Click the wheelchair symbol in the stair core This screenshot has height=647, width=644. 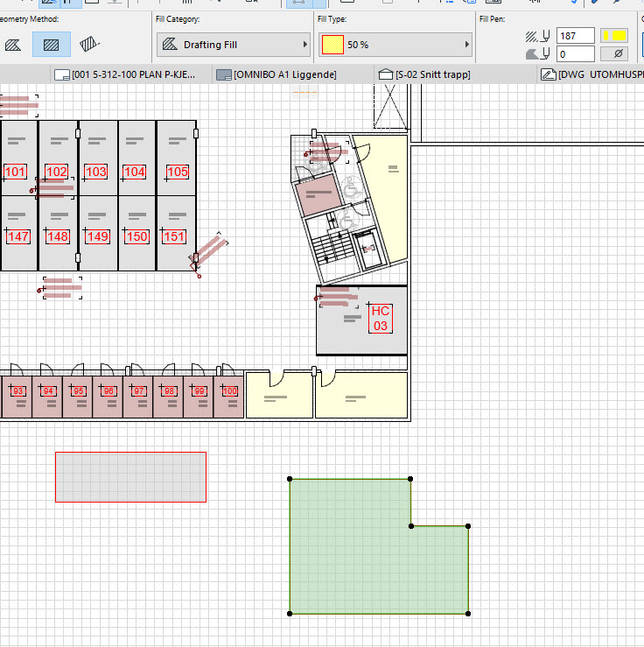351,186
